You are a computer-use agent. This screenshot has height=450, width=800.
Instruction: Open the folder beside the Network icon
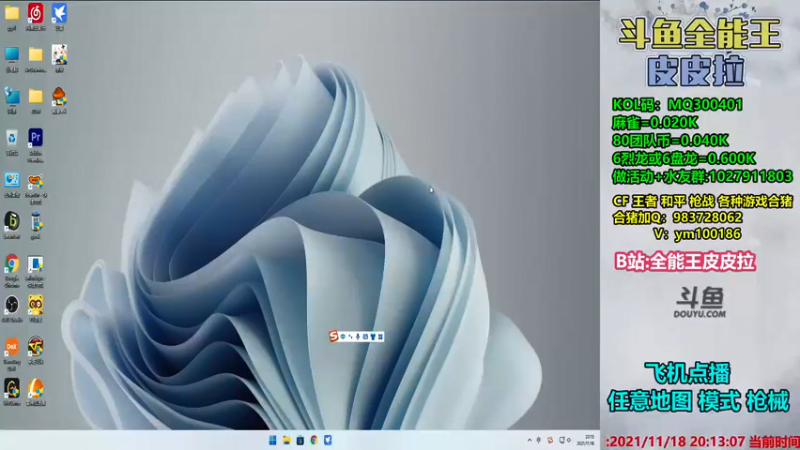[x=35, y=99]
